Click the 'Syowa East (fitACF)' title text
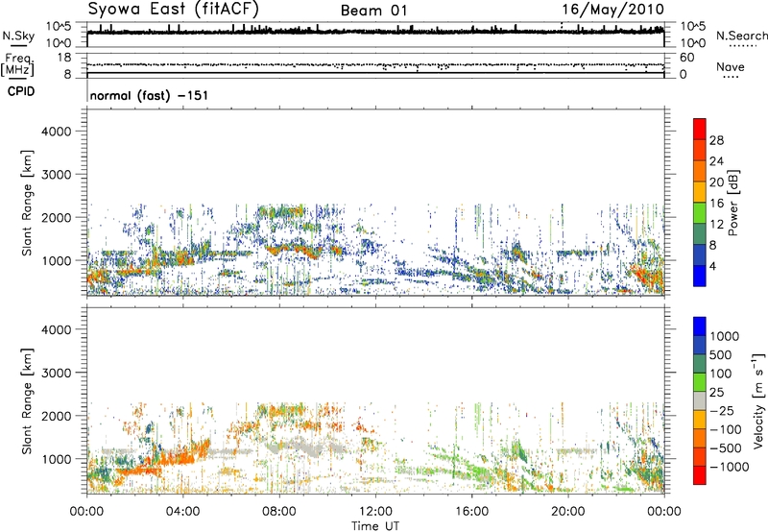Image resolution: width=768 pixels, height=532 pixels. (173, 9)
